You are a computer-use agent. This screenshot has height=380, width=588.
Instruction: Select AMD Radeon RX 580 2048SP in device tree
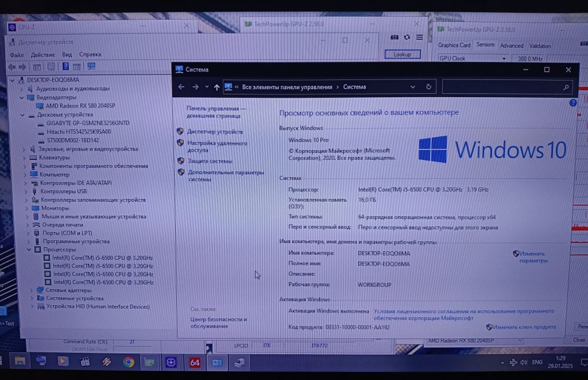click(80, 106)
